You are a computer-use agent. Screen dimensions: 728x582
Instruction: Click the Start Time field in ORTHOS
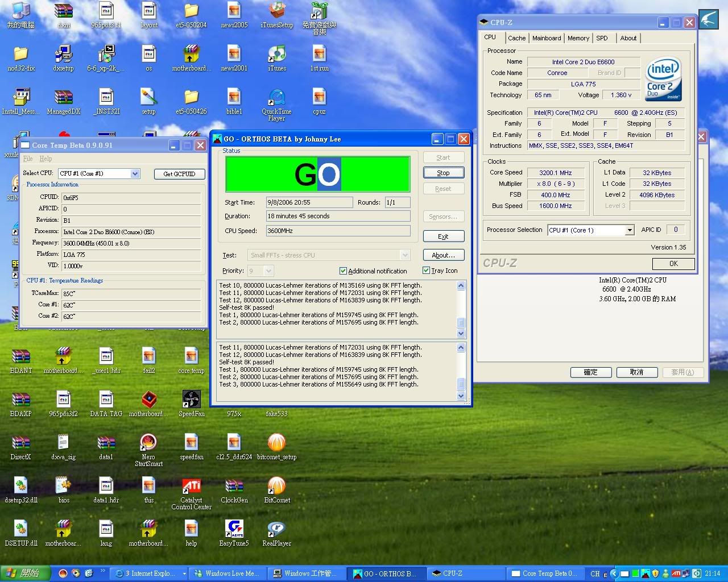[x=309, y=202]
